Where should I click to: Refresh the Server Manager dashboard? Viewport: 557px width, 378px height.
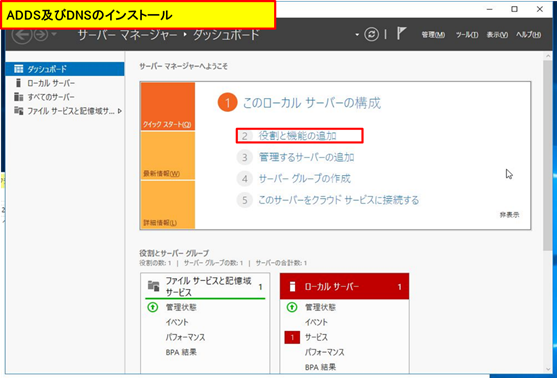[371, 34]
